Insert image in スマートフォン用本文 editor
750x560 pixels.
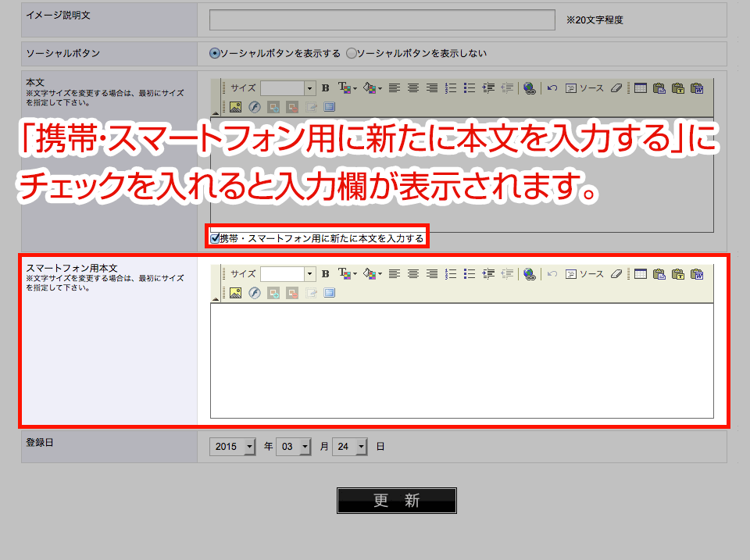(x=235, y=293)
